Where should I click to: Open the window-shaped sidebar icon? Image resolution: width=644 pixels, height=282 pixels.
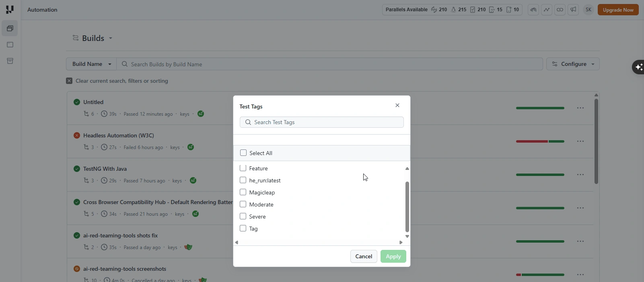tap(10, 45)
